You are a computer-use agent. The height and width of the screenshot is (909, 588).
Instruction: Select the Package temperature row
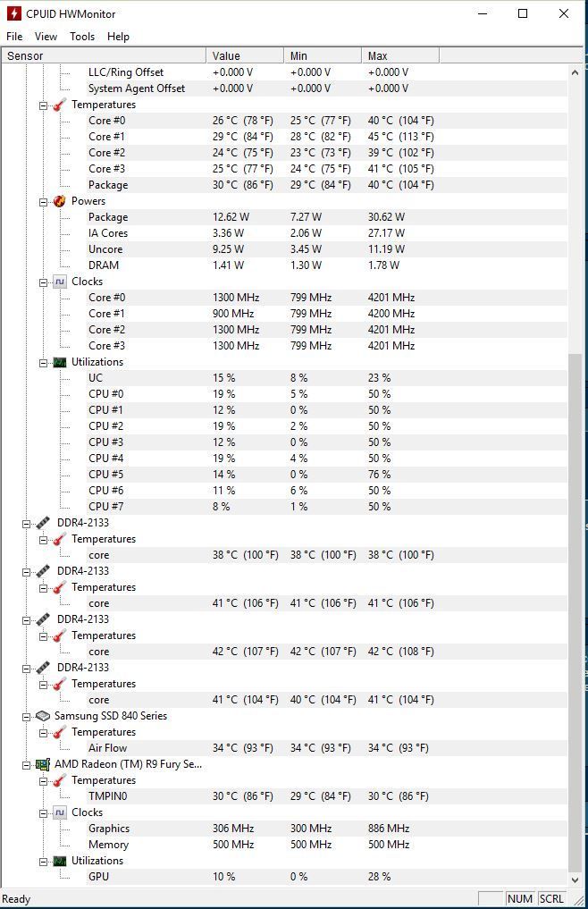[x=108, y=185]
